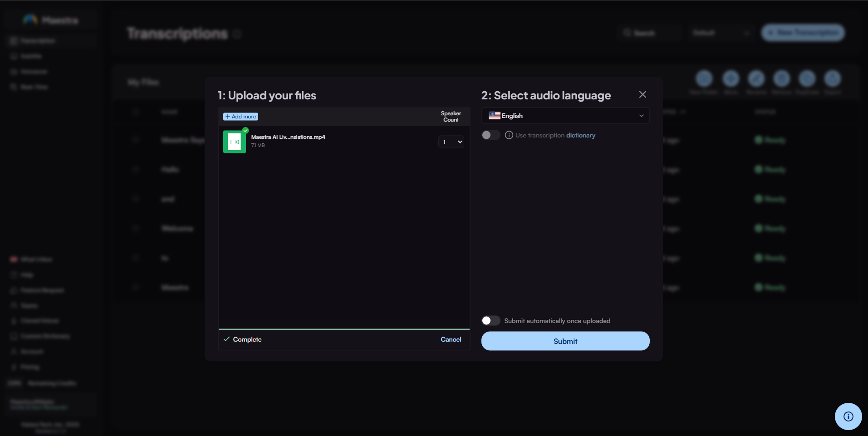Click the Complete checkmark icon
Image resolution: width=868 pixels, height=436 pixels.
click(x=226, y=339)
